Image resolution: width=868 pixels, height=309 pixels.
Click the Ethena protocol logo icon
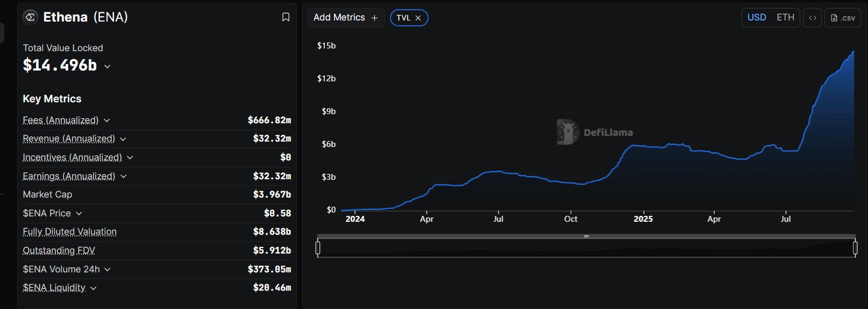30,17
